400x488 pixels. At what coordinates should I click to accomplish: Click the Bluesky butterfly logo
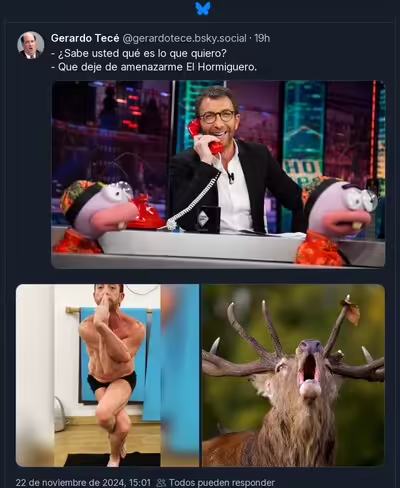click(x=203, y=8)
